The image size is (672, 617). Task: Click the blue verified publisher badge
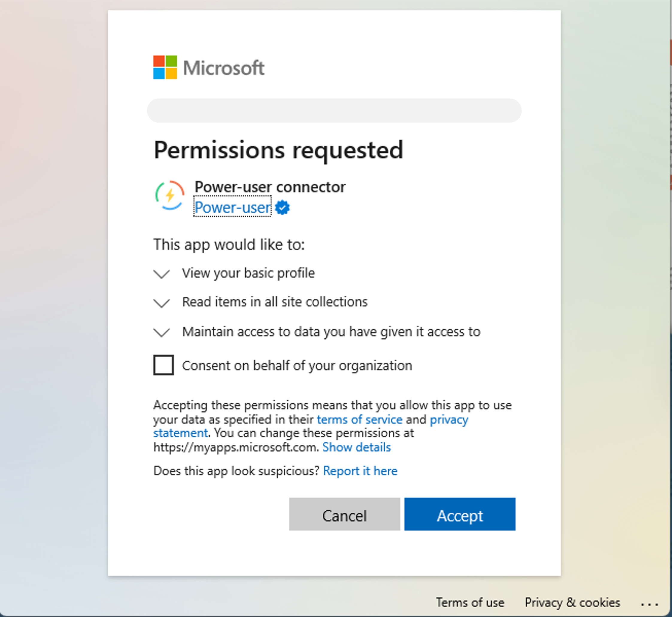[283, 208]
